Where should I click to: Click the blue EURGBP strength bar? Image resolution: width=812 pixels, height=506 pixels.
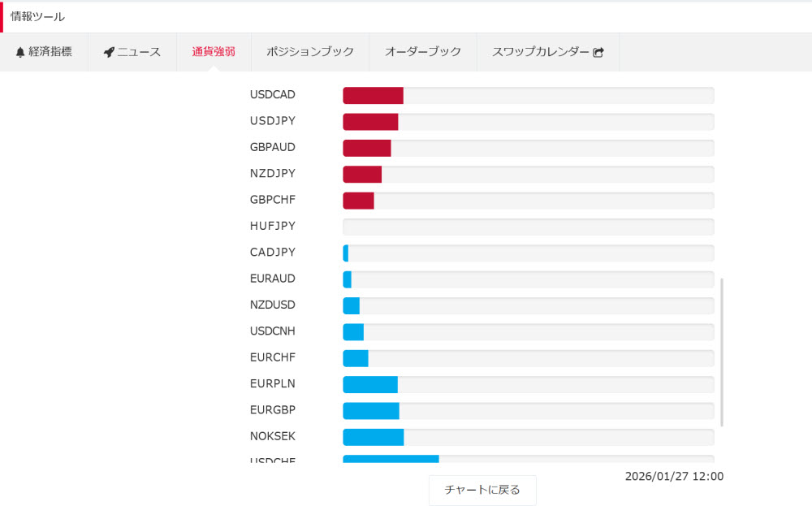[x=370, y=411]
